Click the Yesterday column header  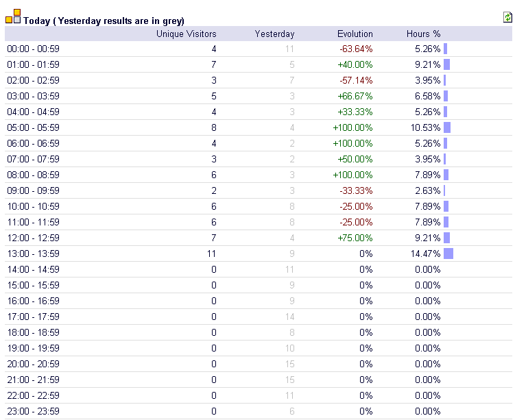274,34
